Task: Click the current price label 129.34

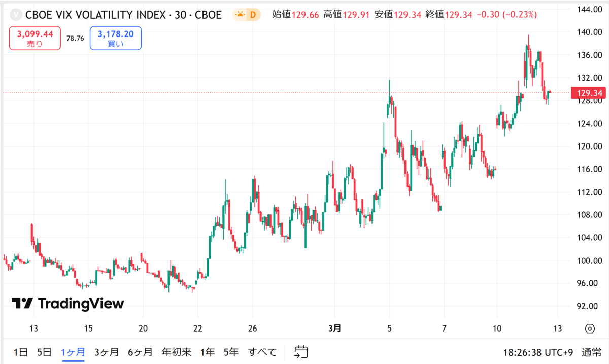Action: click(589, 93)
